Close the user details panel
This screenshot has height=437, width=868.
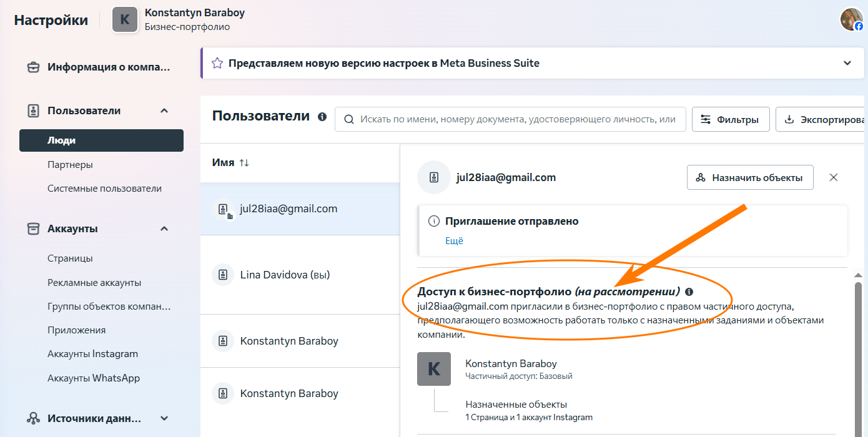click(834, 177)
